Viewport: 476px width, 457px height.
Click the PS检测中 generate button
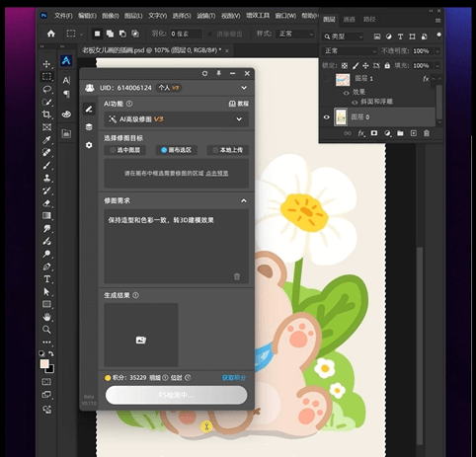coord(176,395)
